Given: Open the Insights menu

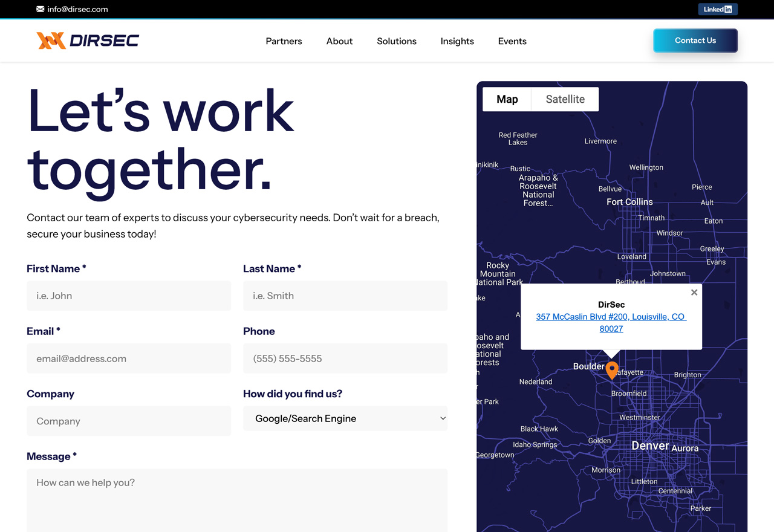Looking at the screenshot, I should coord(457,41).
